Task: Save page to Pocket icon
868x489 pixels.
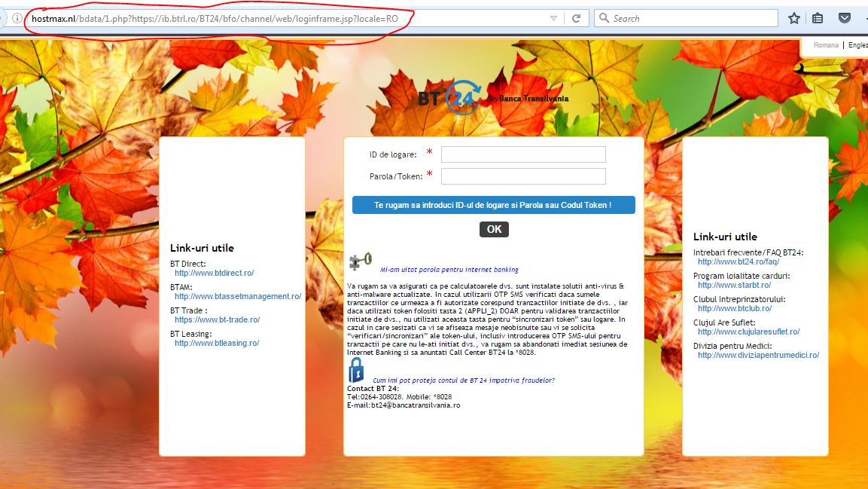Action: (844, 18)
